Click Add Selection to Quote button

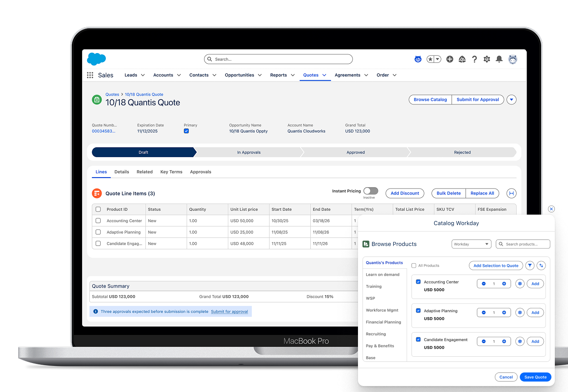tap(496, 266)
